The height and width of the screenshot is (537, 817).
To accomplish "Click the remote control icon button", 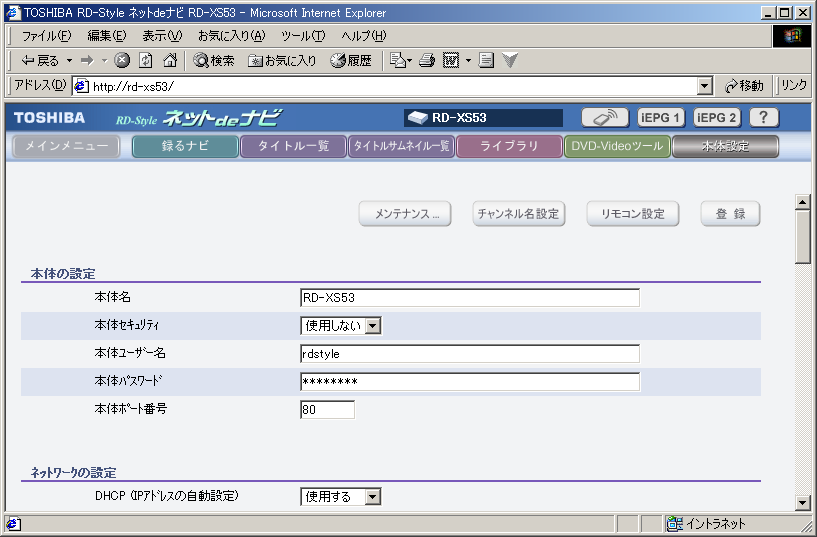I will pyautogui.click(x=605, y=118).
